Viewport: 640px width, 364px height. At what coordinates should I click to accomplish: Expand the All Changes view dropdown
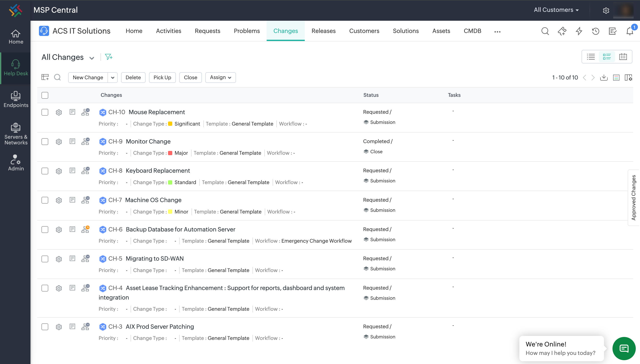[92, 58]
